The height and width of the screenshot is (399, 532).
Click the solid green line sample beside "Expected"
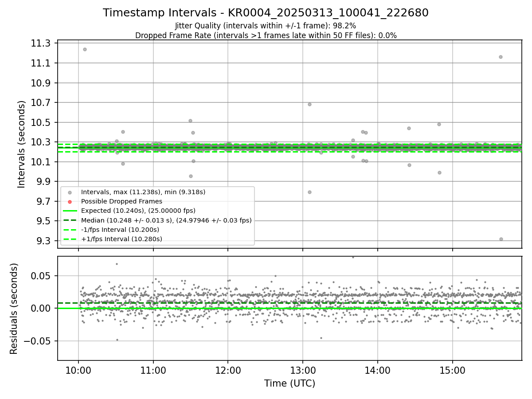[x=70, y=211]
